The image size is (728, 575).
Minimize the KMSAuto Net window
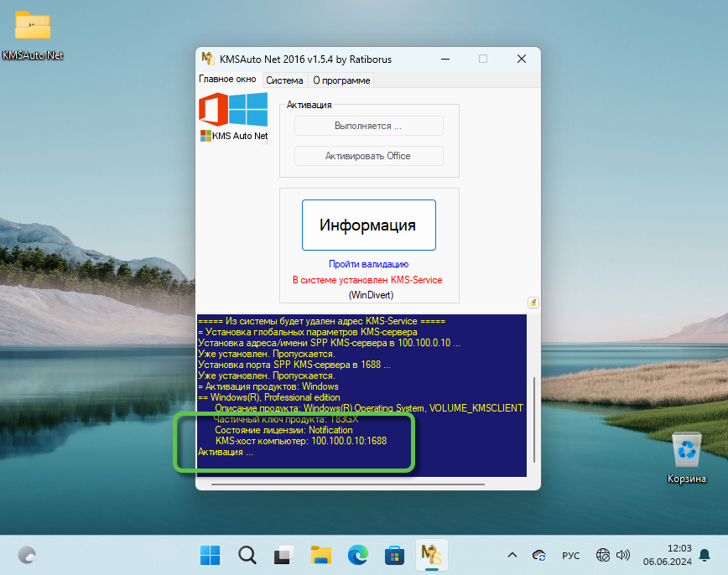[x=445, y=59]
